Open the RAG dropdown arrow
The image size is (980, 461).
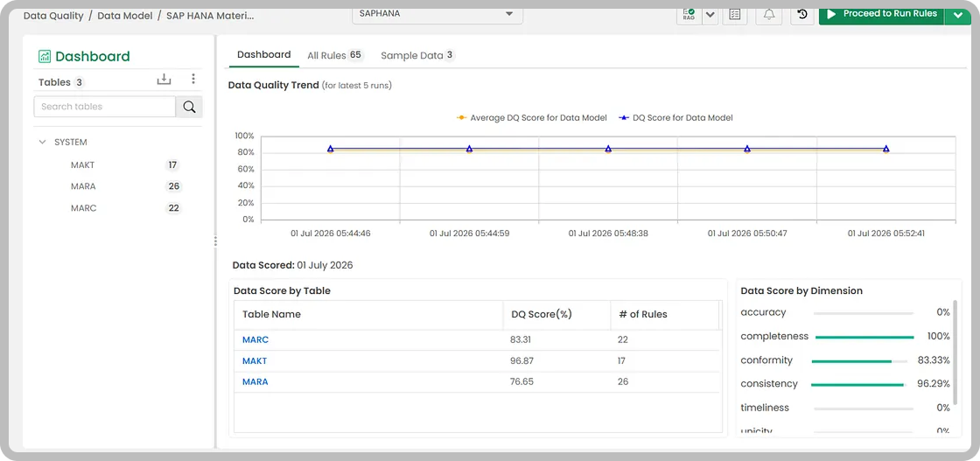click(x=710, y=14)
